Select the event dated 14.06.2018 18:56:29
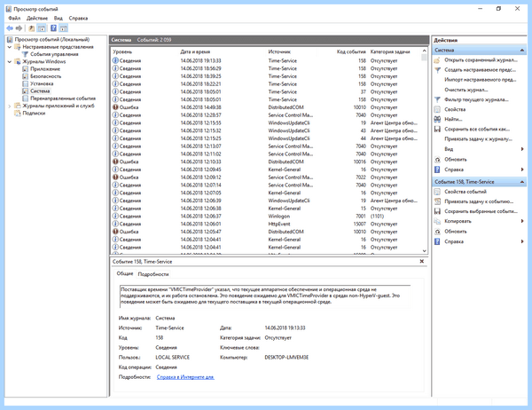 coord(266,68)
